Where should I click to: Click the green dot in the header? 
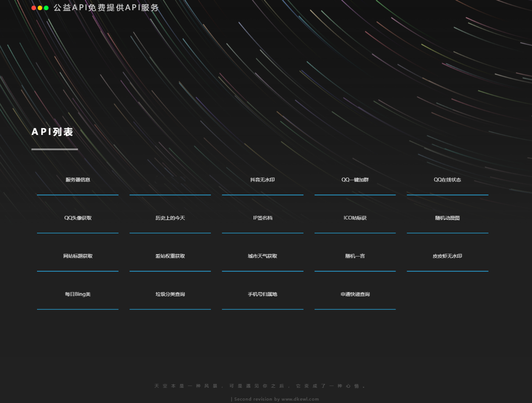click(46, 8)
